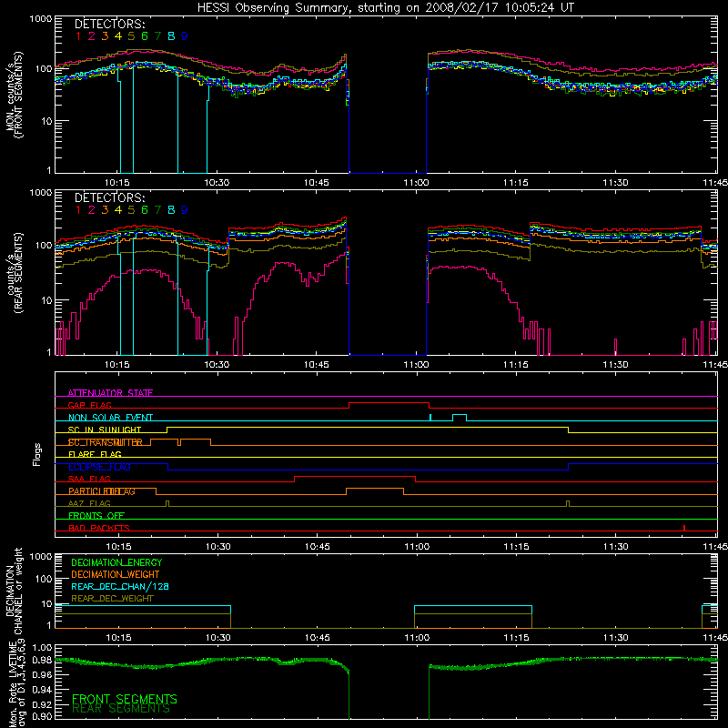The width and height of the screenshot is (728, 728).
Task: Pick detector 5 in the rear segments legend
Action: pos(131,210)
